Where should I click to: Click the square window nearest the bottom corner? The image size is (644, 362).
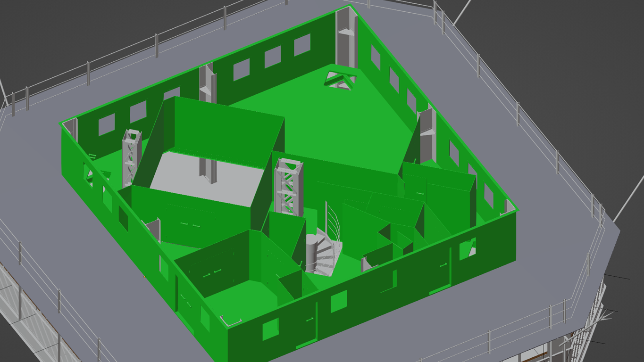coord(270,329)
